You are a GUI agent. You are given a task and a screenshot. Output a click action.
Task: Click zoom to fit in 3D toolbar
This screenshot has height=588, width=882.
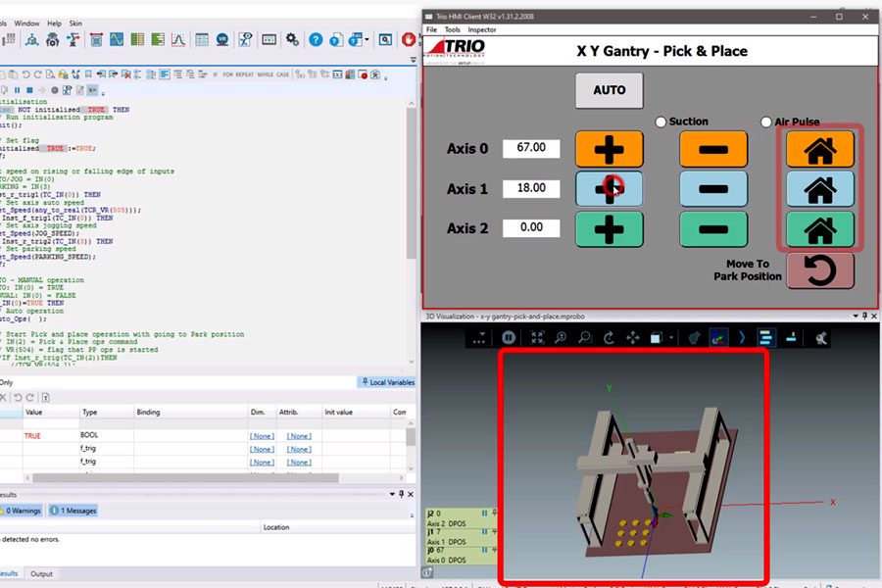[x=537, y=337]
